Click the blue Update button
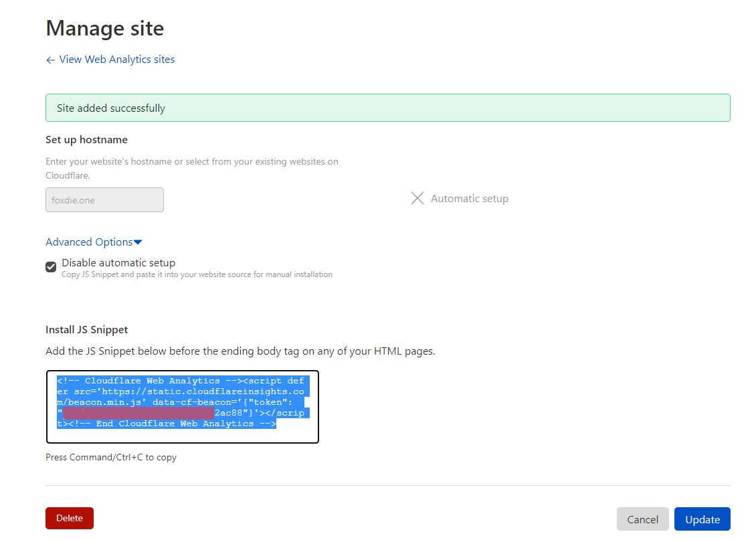Viewport: 756px width, 540px height. [x=702, y=519]
